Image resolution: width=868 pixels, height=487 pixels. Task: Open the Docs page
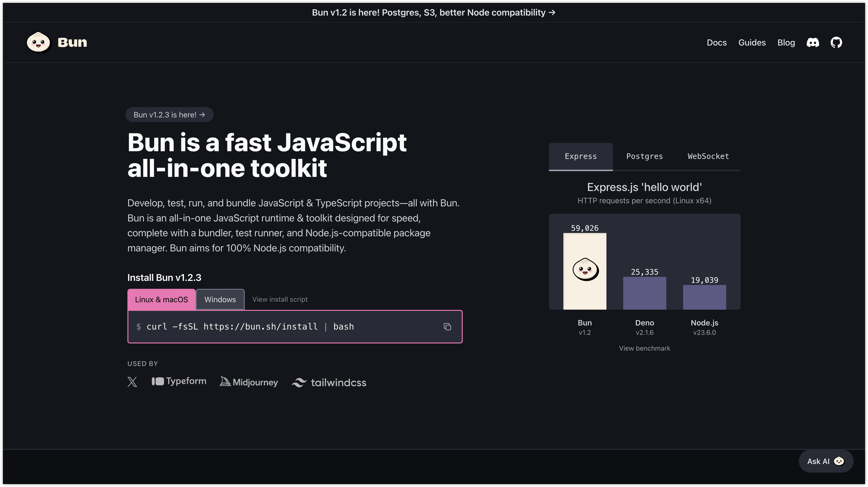pyautogui.click(x=717, y=42)
